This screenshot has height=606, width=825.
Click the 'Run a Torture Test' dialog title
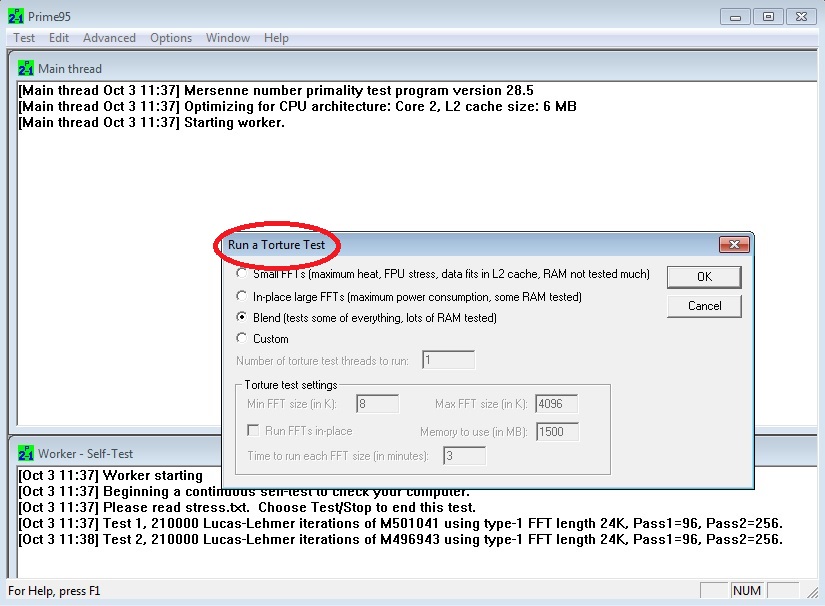(x=276, y=245)
